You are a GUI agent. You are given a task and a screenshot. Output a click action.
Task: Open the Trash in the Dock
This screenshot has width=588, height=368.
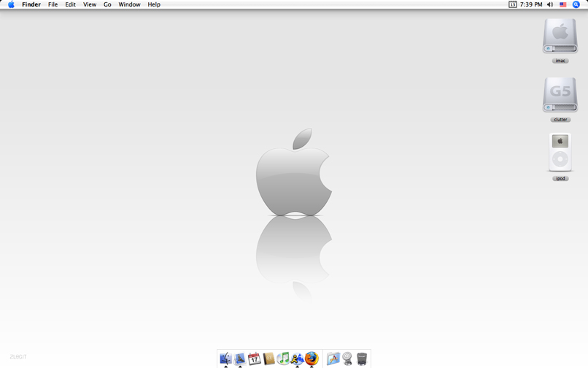[x=362, y=359]
